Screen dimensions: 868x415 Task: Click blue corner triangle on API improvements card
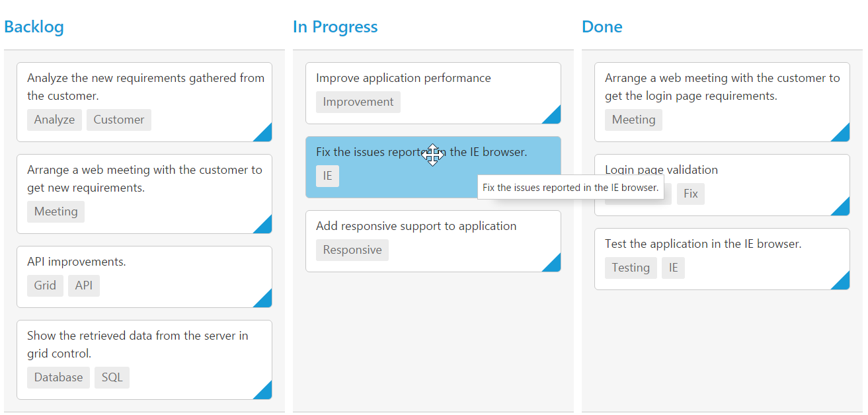pyautogui.click(x=265, y=301)
